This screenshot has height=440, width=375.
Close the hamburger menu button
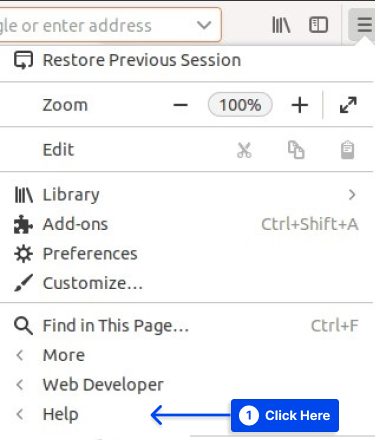click(364, 25)
